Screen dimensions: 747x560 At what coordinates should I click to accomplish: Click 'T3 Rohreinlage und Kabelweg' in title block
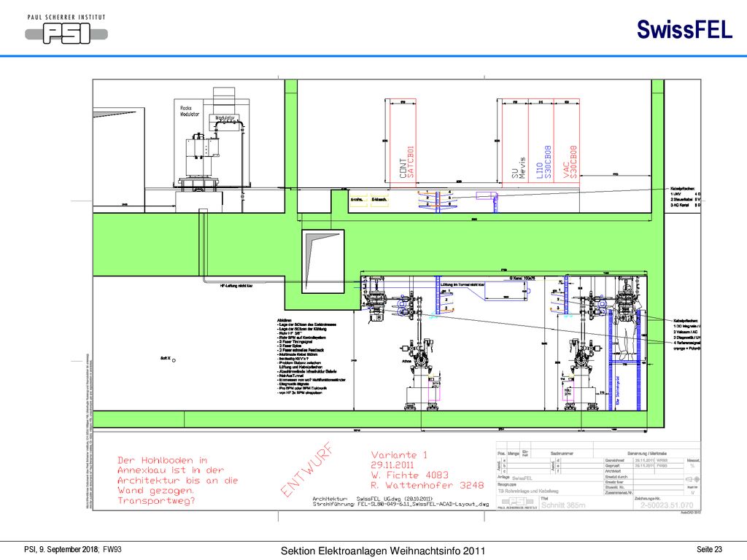tap(528, 491)
